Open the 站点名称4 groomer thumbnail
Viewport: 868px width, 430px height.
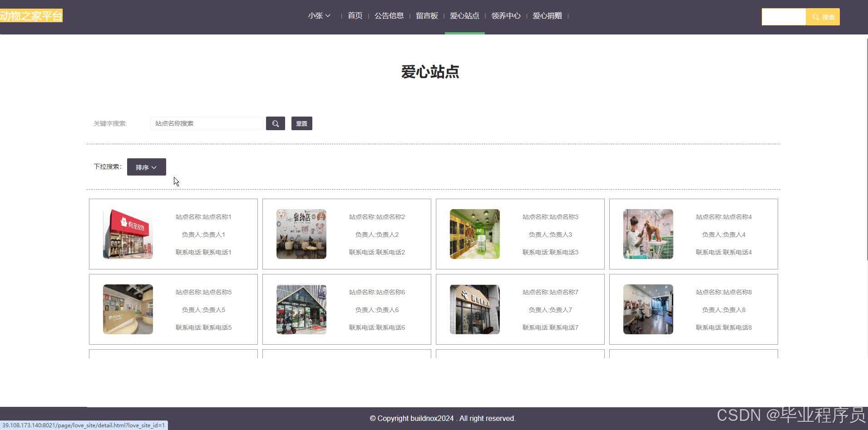(648, 234)
